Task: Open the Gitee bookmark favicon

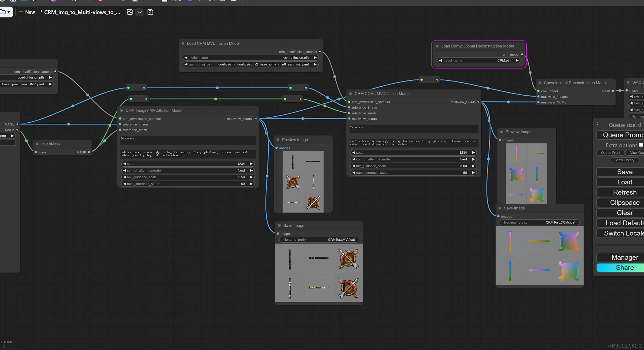Action: pyautogui.click(x=101, y=0)
